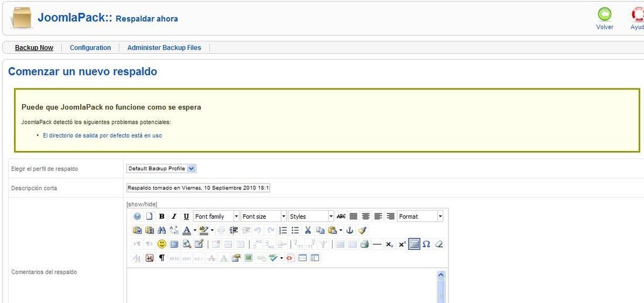This screenshot has width=644, height=303.
Task: Justify text fully
Action: pos(353,216)
